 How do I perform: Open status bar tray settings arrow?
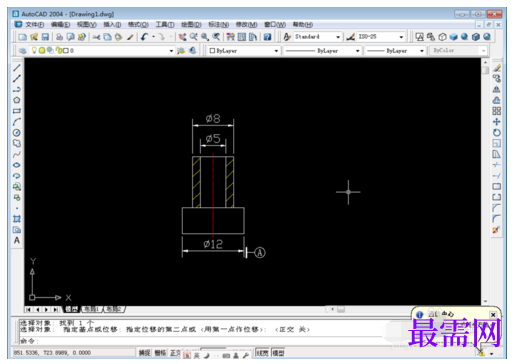click(492, 353)
